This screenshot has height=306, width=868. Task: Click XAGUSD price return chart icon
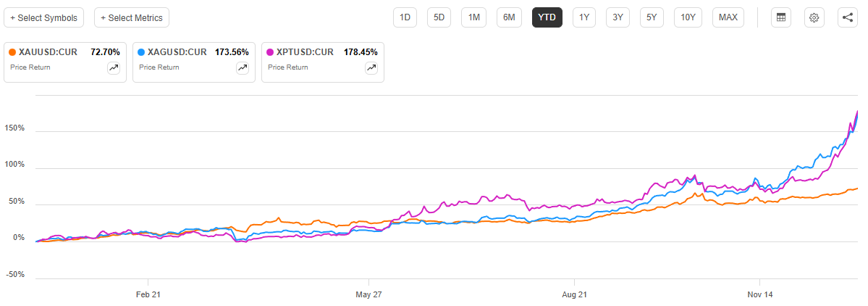click(243, 67)
